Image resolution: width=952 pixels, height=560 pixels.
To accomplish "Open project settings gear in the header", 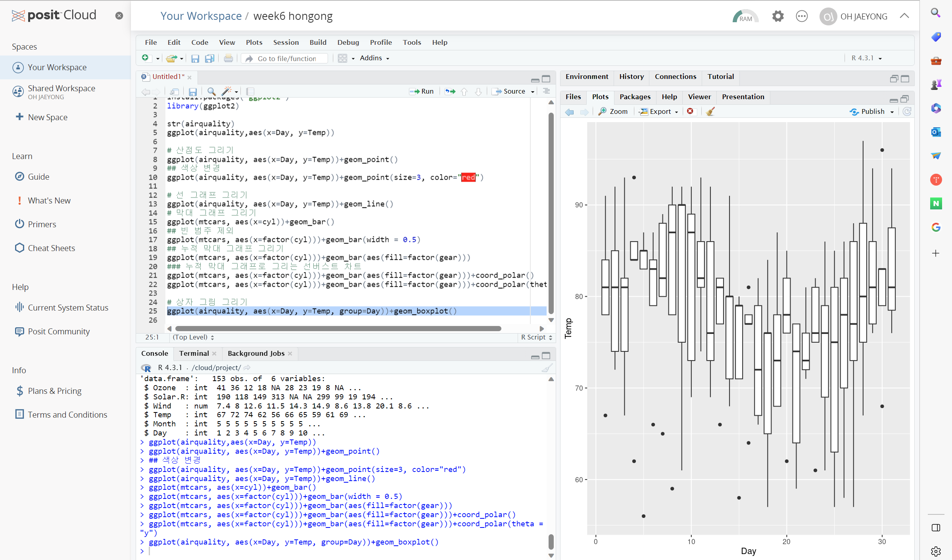I will [778, 16].
